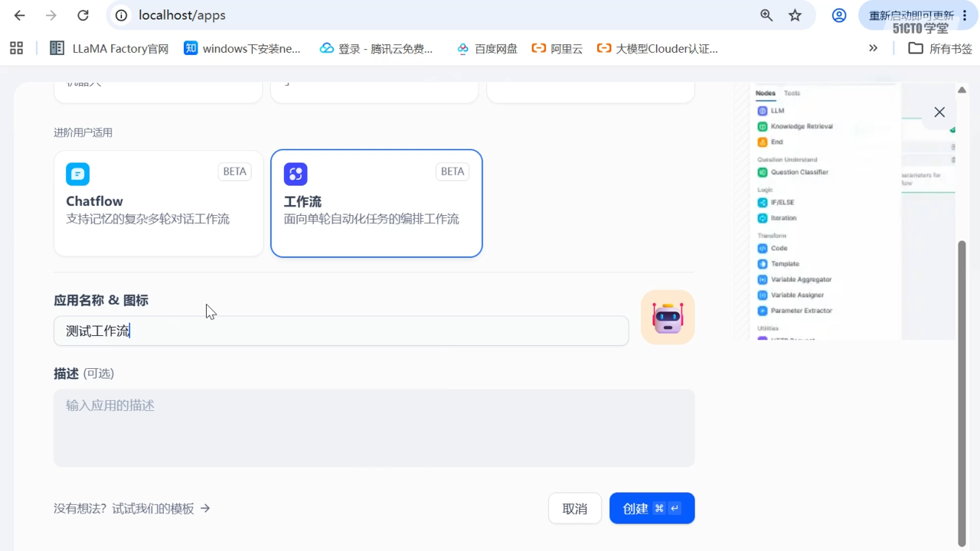This screenshot has height=551, width=980.
Task: Click the Variable Aggregator label in preview
Action: click(x=802, y=279)
